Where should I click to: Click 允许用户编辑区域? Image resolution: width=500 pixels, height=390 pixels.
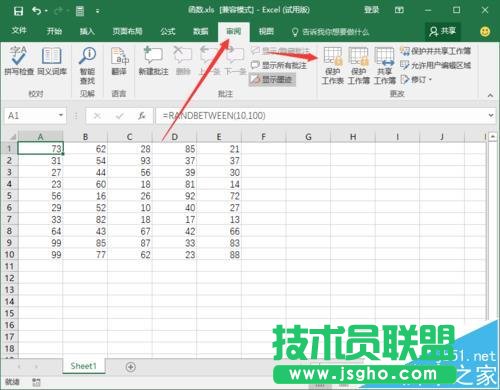coord(435,65)
